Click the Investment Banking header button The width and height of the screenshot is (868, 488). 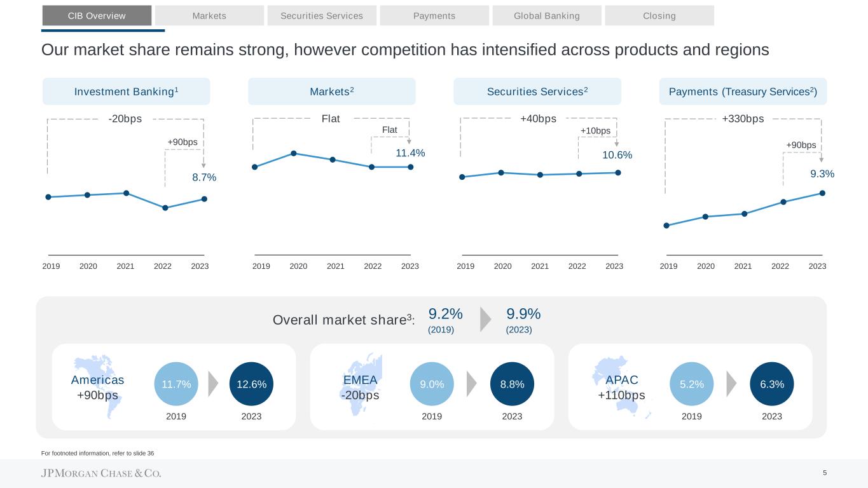pyautogui.click(x=126, y=91)
